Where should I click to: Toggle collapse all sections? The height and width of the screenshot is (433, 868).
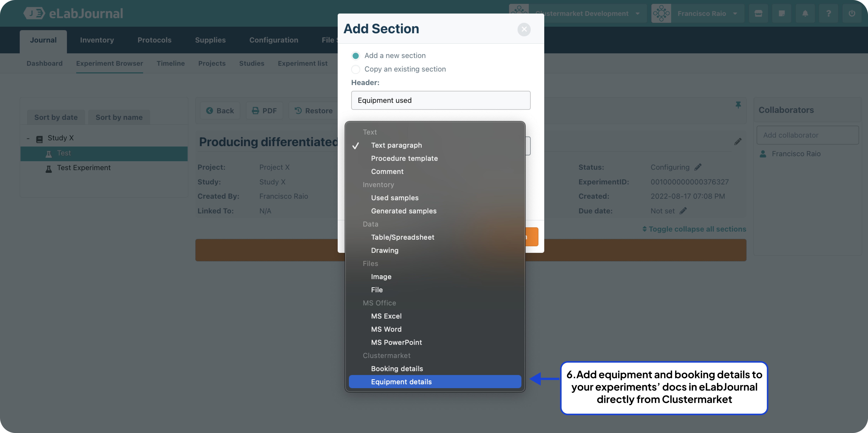[694, 229]
